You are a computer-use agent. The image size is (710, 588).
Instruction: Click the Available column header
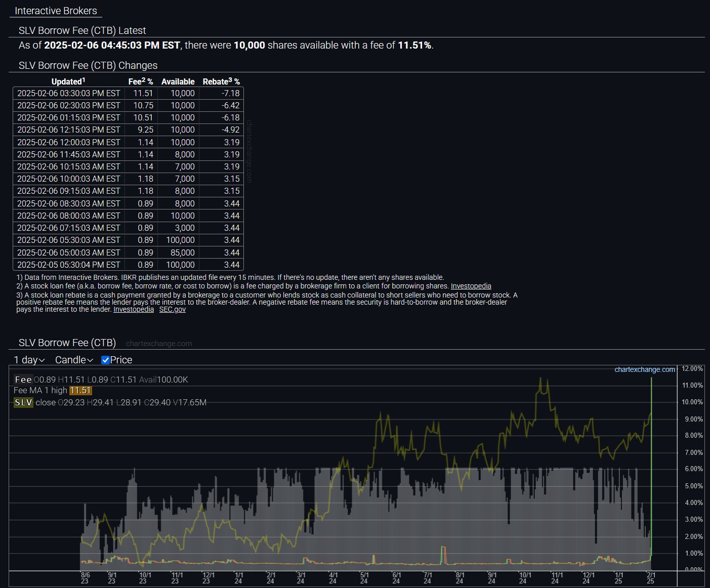tap(178, 81)
